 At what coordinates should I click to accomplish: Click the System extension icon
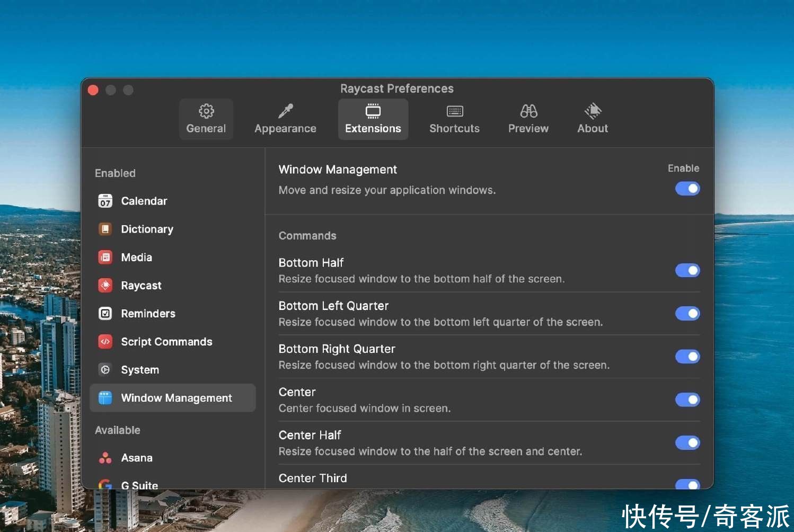[x=105, y=369]
